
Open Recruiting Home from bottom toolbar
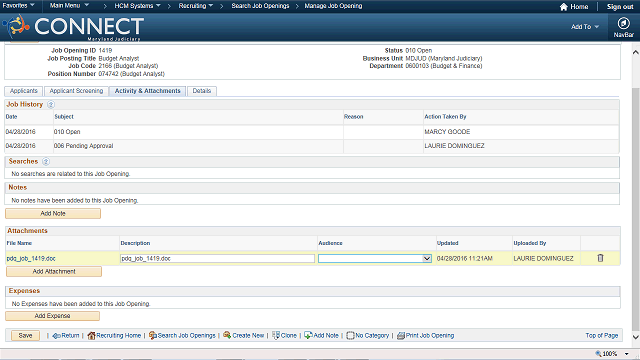114,336
